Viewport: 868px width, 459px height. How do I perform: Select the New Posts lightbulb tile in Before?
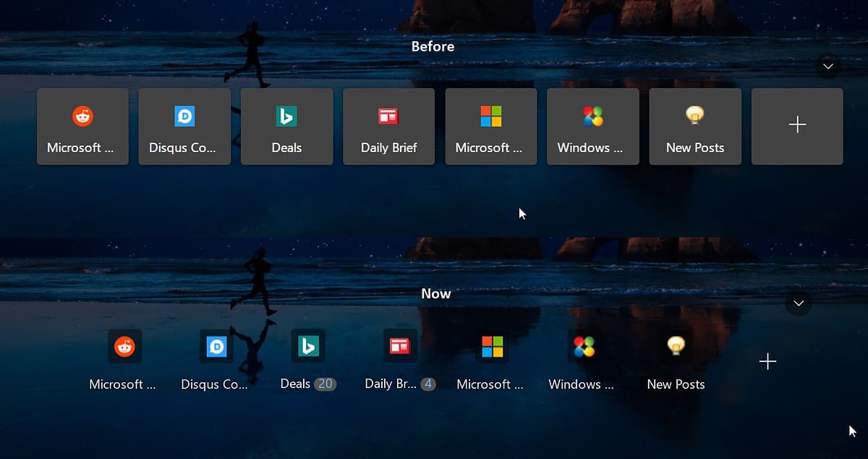(x=694, y=126)
